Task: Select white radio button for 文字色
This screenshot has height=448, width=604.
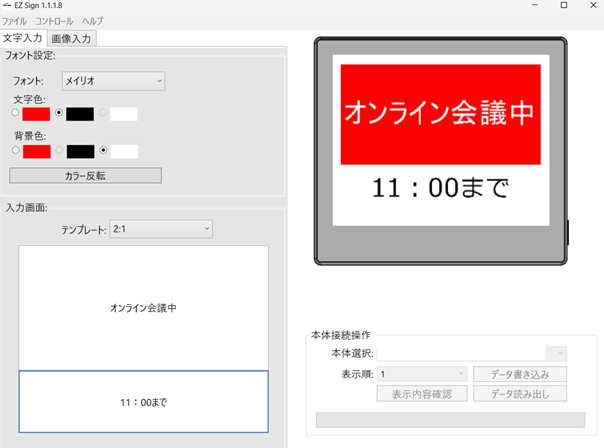Action: coord(103,113)
